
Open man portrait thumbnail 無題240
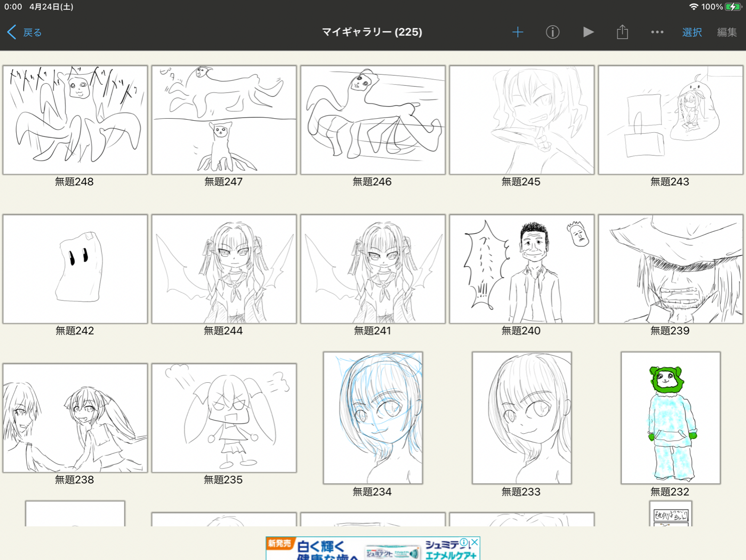[x=522, y=269]
